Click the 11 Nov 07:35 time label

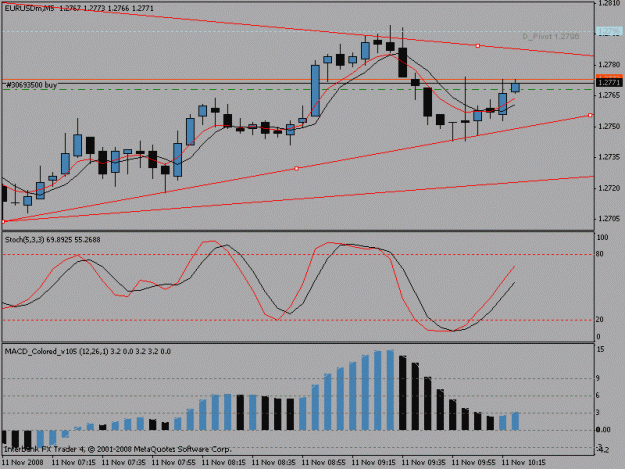pyautogui.click(x=124, y=463)
